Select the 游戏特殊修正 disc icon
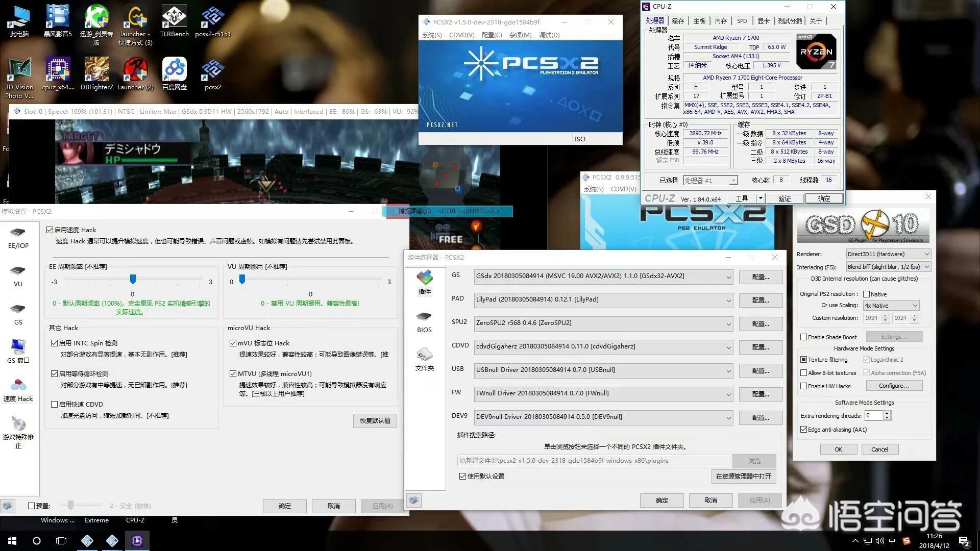Image resolution: width=980 pixels, height=551 pixels. point(18,423)
